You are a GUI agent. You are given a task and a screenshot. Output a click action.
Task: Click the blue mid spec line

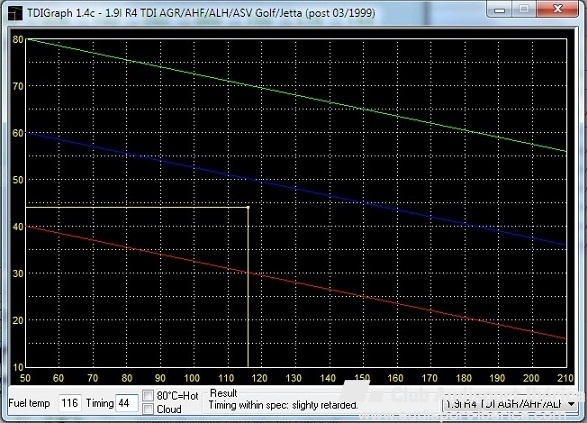296,188
